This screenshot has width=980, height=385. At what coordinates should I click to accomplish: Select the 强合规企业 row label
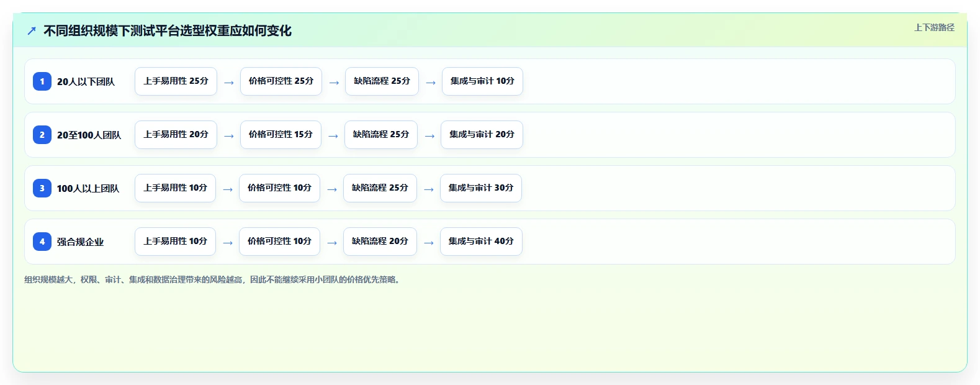tap(81, 242)
